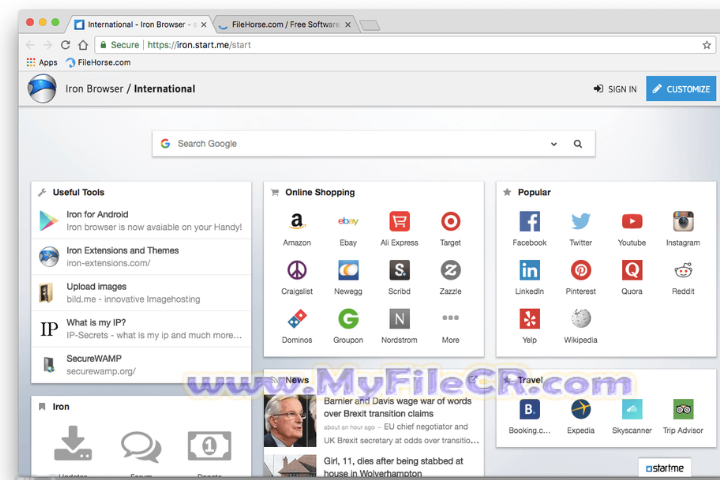Open the Twitter shortcut
Viewport: 720px width, 480px height.
coord(581,229)
